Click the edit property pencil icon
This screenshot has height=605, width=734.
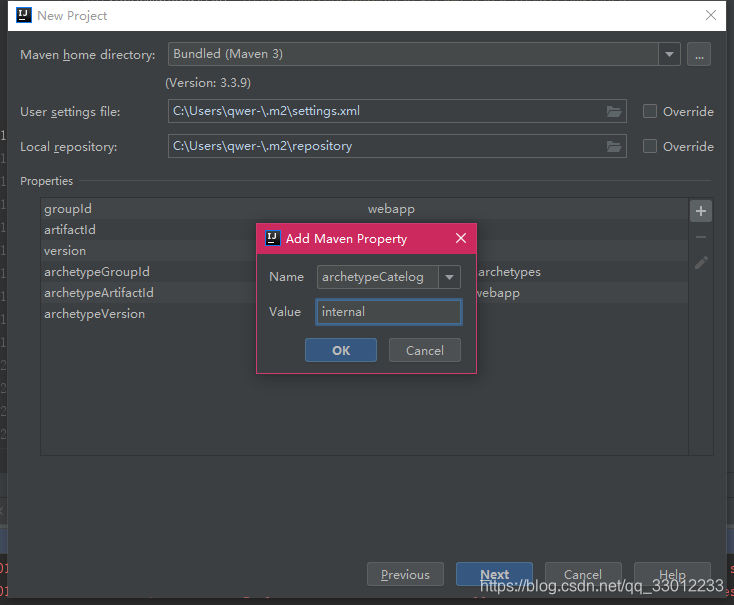coord(701,263)
